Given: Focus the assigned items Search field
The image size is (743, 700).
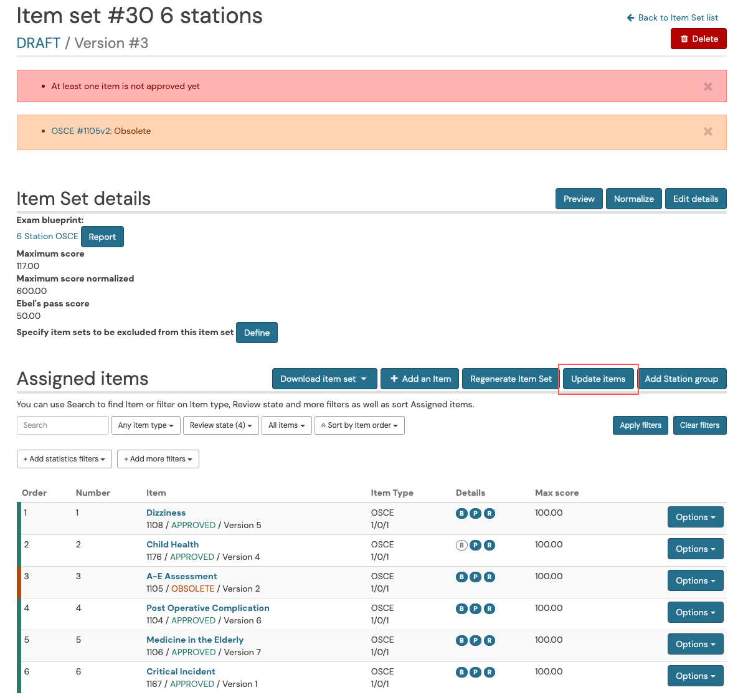Looking at the screenshot, I should pyautogui.click(x=62, y=425).
